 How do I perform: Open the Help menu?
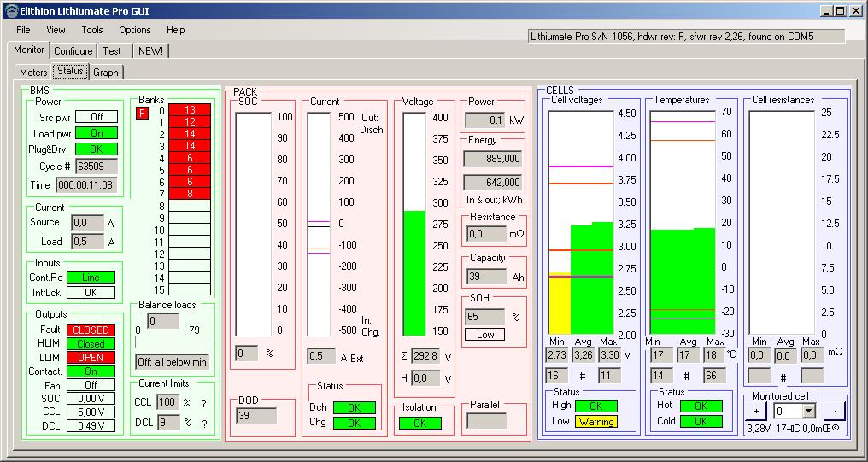175,30
